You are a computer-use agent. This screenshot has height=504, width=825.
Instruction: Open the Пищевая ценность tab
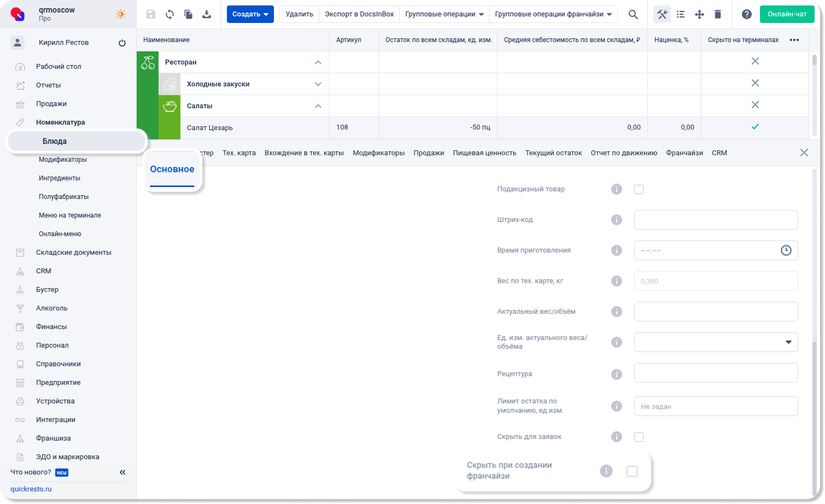484,153
